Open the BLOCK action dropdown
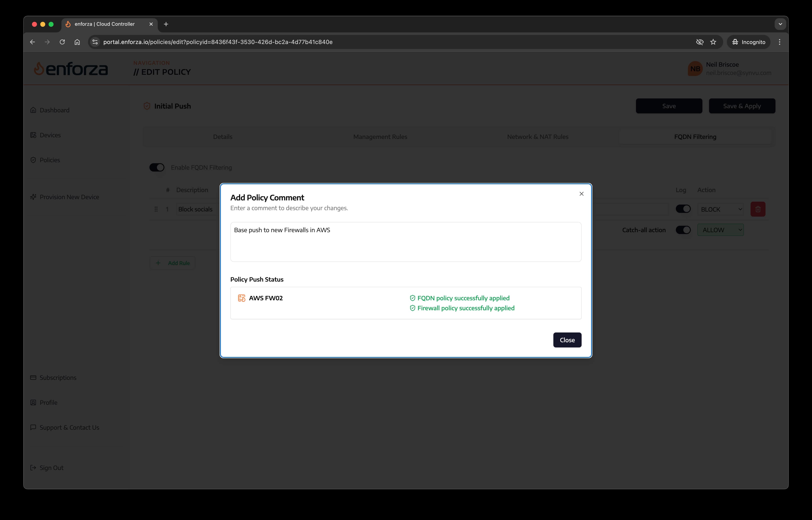Viewport: 812px width, 520px height. point(721,209)
